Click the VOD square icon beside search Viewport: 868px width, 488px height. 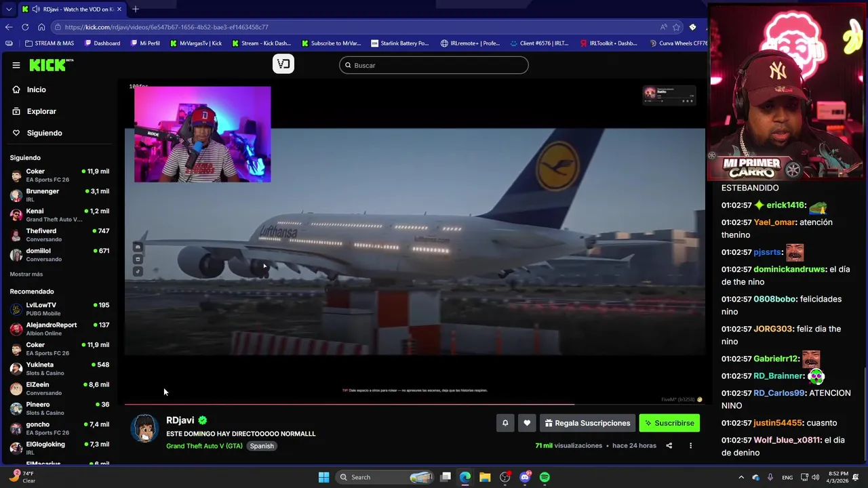click(283, 64)
